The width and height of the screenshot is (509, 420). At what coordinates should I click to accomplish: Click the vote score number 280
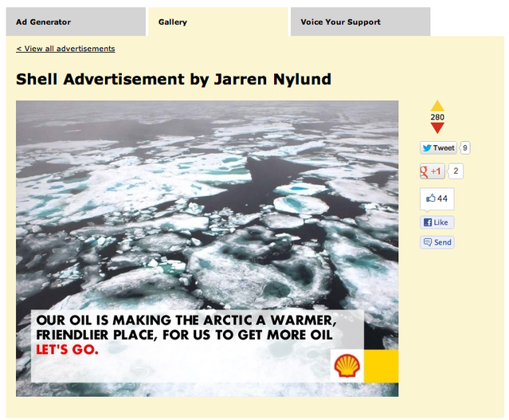pyautogui.click(x=437, y=117)
